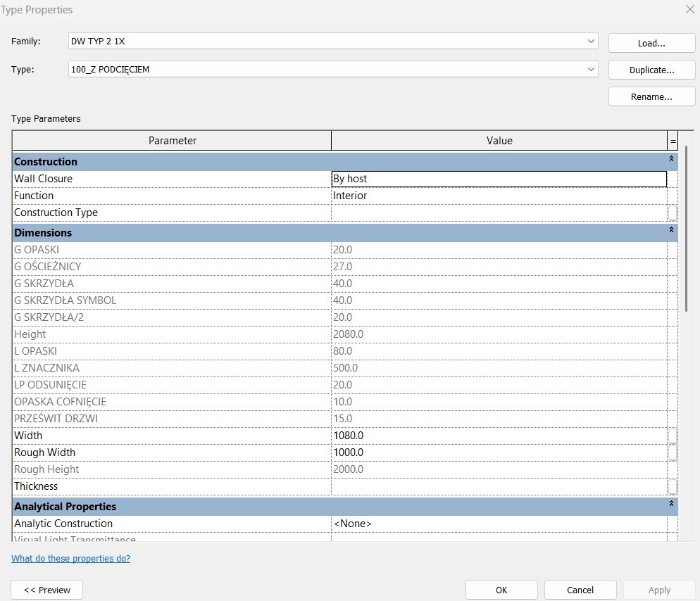Image resolution: width=700 pixels, height=601 pixels.
Task: Click the associate button beside Construction Type
Action: [673, 213]
